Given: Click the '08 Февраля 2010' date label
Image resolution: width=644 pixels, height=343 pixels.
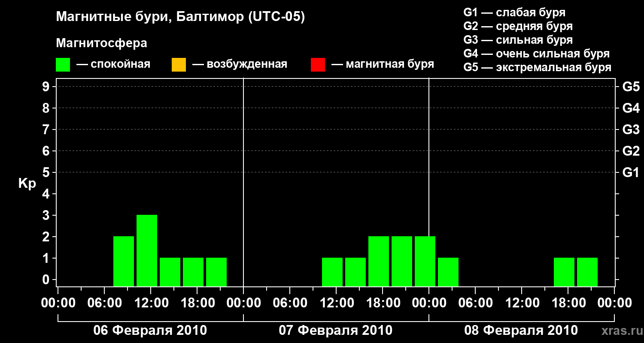Looking at the screenshot, I should click(521, 331).
